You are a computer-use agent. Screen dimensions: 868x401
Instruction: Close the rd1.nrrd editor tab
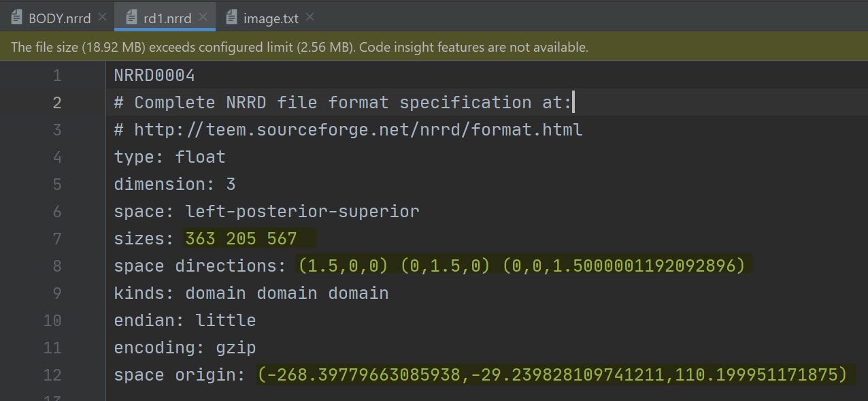(x=203, y=17)
